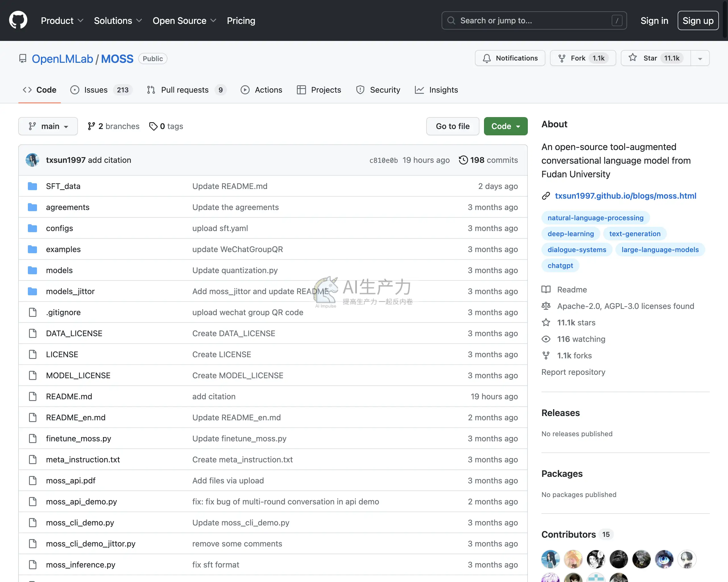The width and height of the screenshot is (728, 582).
Task: Click the link chain icon in About
Action: (x=546, y=196)
